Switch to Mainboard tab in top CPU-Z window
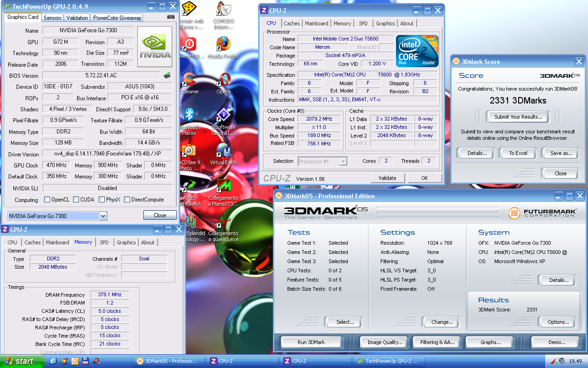 coord(317,23)
